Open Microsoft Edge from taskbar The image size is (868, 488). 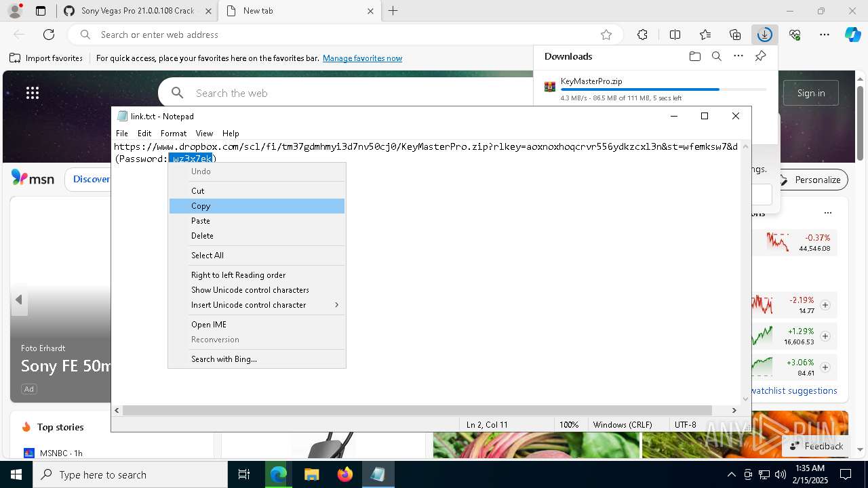click(279, 474)
